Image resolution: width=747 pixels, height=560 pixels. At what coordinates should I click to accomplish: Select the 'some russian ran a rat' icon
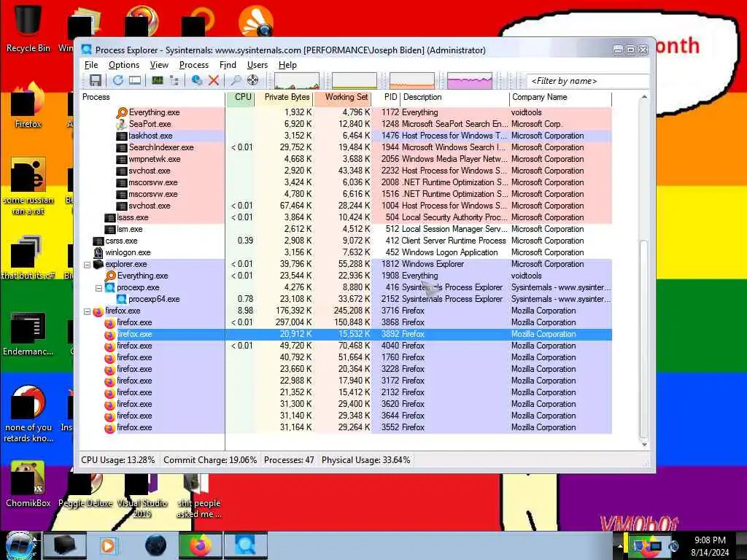[28, 186]
